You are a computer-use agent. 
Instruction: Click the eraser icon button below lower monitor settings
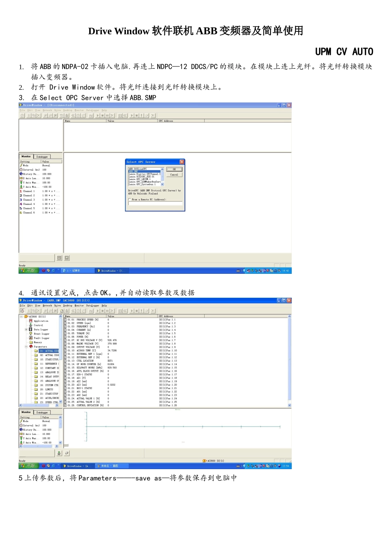(x=66, y=453)
